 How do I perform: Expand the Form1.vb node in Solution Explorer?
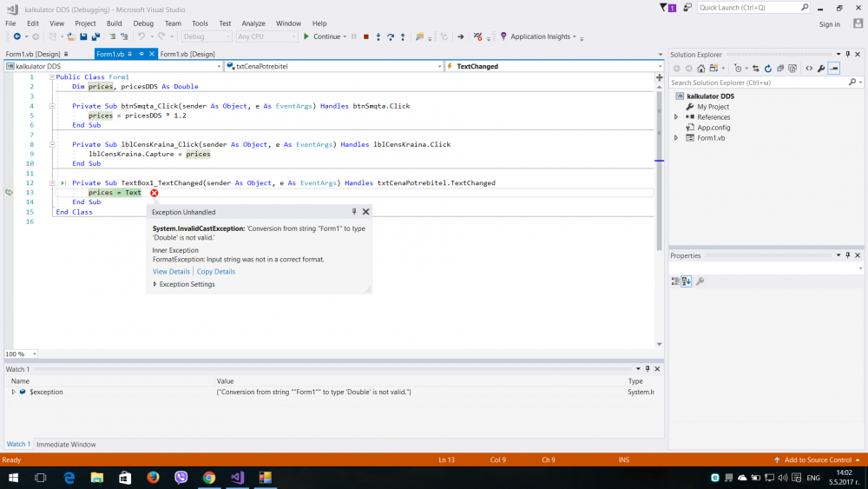click(676, 138)
